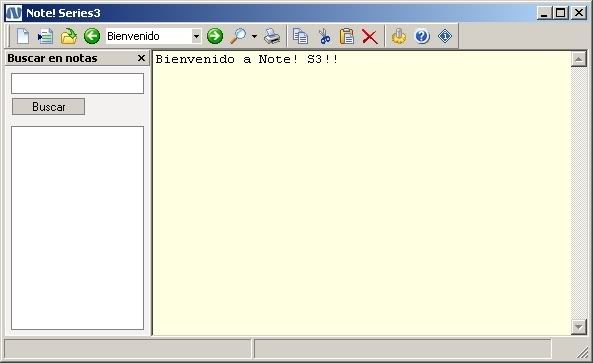Click the note text 'Bienvenido a Note! S3!!'

point(247,59)
